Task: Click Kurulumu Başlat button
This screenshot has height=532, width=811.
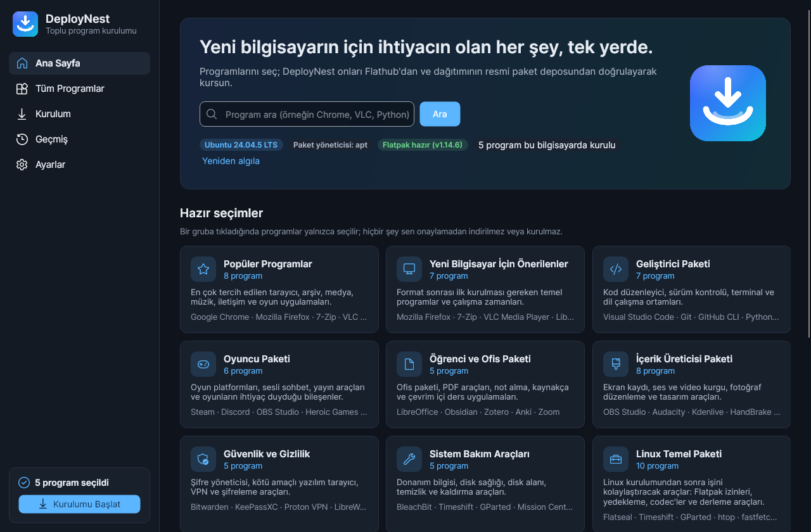Action: click(79, 504)
